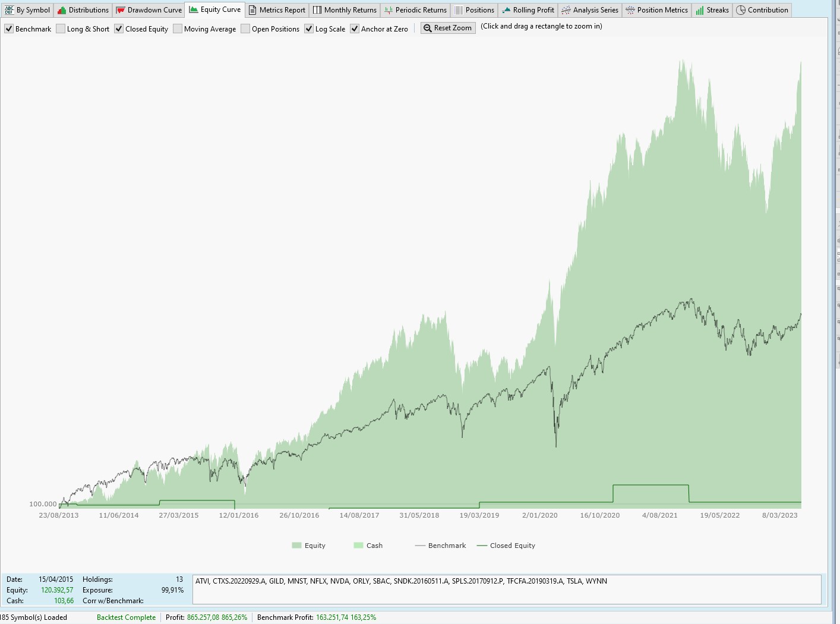Enable the Long & Short checkbox
Screen dimensions: 840x624
(61, 29)
